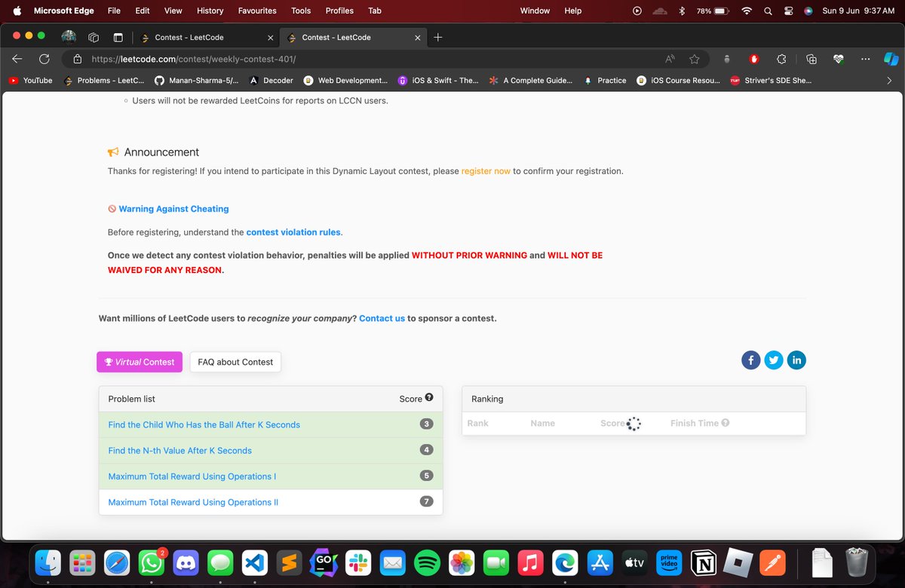
Task: Click Contact us sponsor link
Action: coord(382,318)
